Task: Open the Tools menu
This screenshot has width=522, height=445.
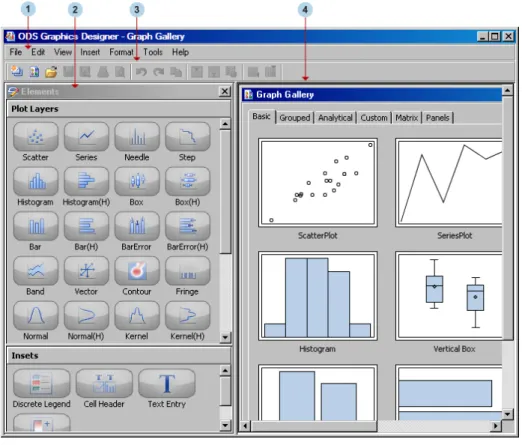Action: tap(153, 52)
